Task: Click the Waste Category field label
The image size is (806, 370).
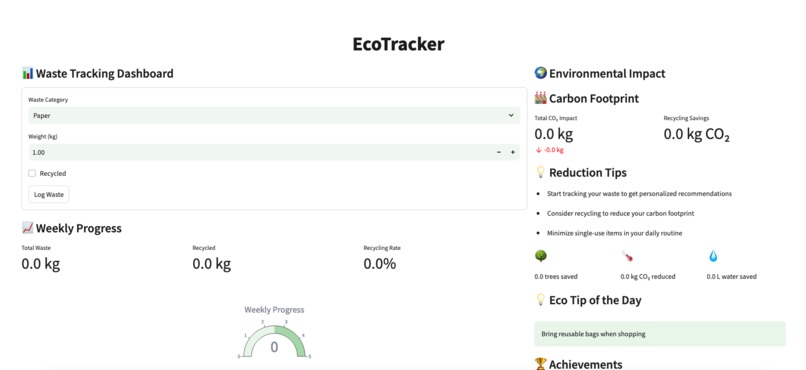Action: coord(48,100)
